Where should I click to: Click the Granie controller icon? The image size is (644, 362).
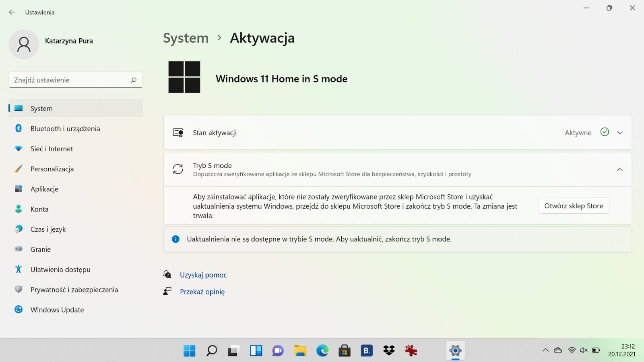[x=19, y=249]
